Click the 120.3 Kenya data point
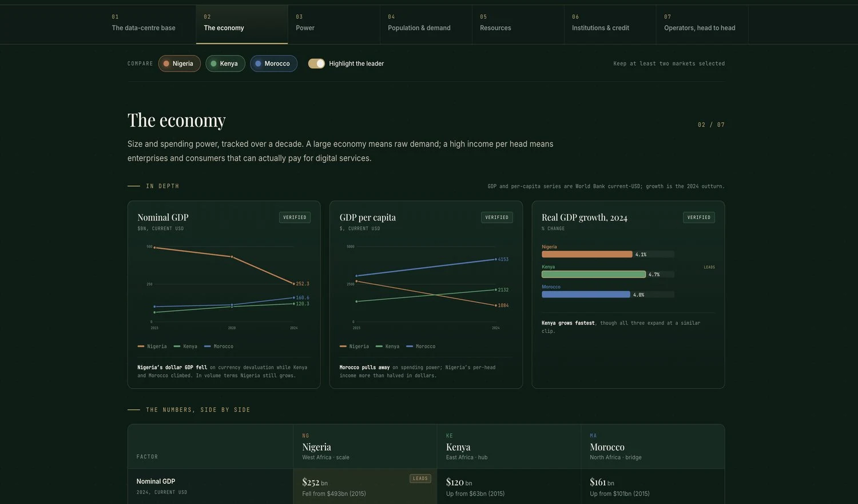858x504 pixels. tap(294, 304)
